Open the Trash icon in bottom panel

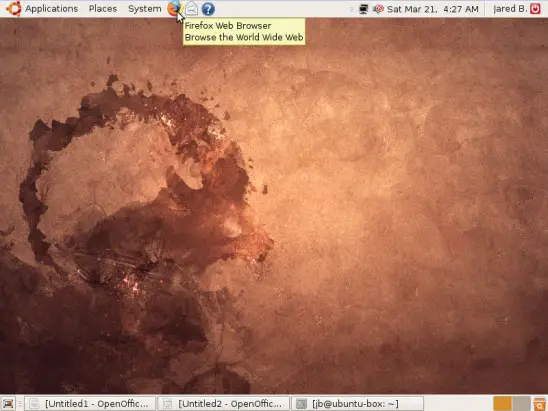click(x=540, y=404)
